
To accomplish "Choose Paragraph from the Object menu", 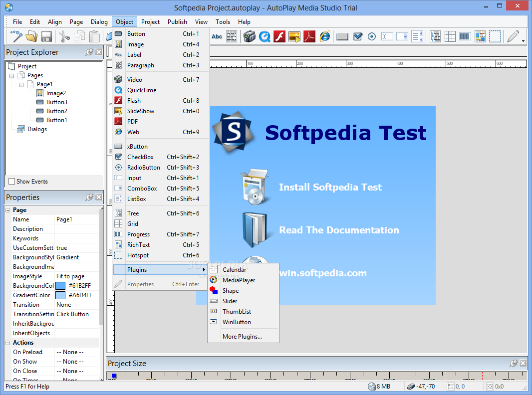I will pos(161,65).
